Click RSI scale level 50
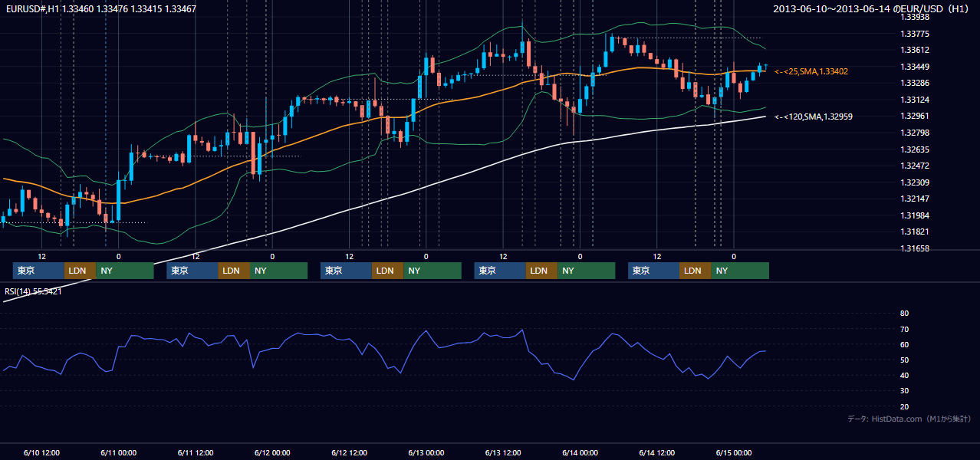This screenshot has height=460, width=980. (904, 360)
